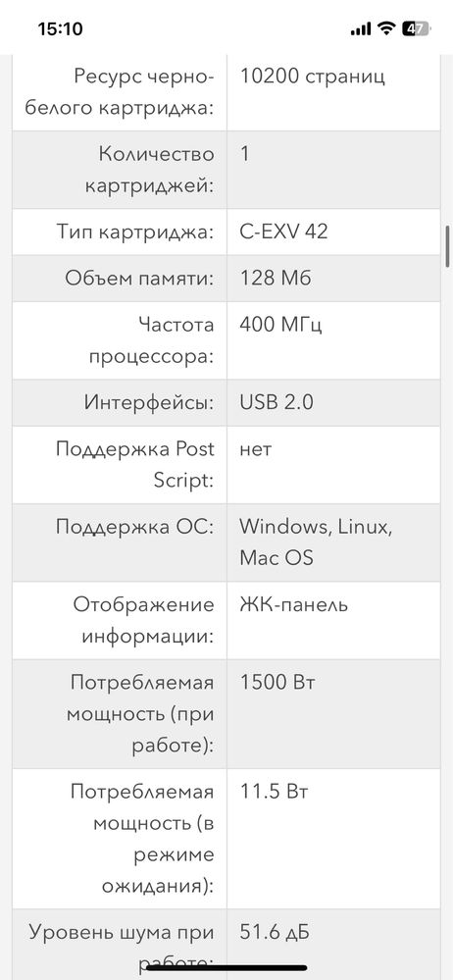Screen dimensions: 453x980
Task: Click the 11.5 Вт standby power value
Action: (275, 792)
